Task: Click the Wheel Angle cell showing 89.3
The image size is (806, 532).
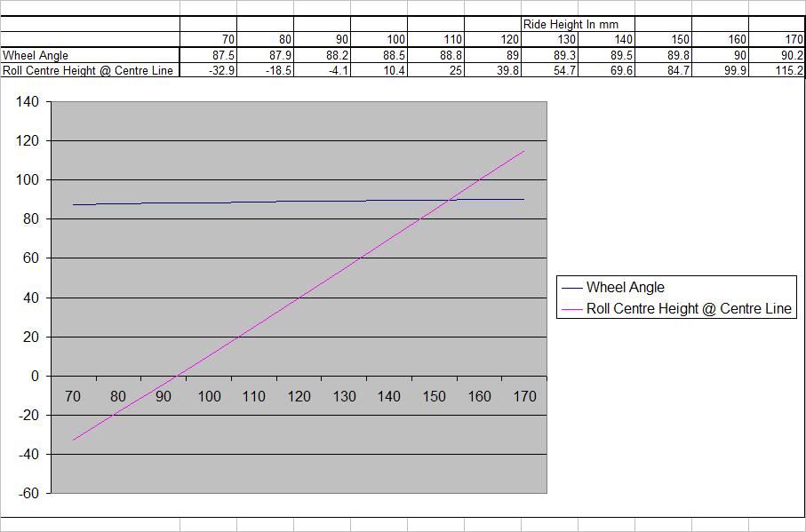Action: click(x=550, y=55)
